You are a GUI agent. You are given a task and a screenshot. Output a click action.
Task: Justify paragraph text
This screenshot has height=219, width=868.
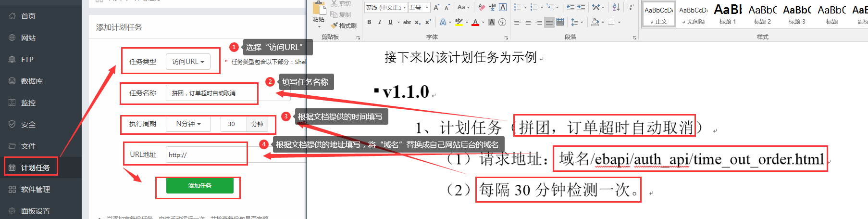tap(549, 22)
